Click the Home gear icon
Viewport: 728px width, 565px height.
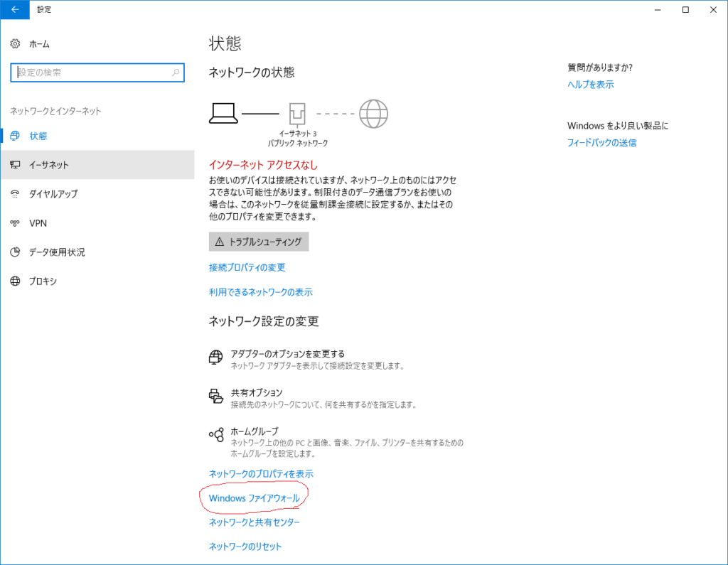(x=15, y=44)
